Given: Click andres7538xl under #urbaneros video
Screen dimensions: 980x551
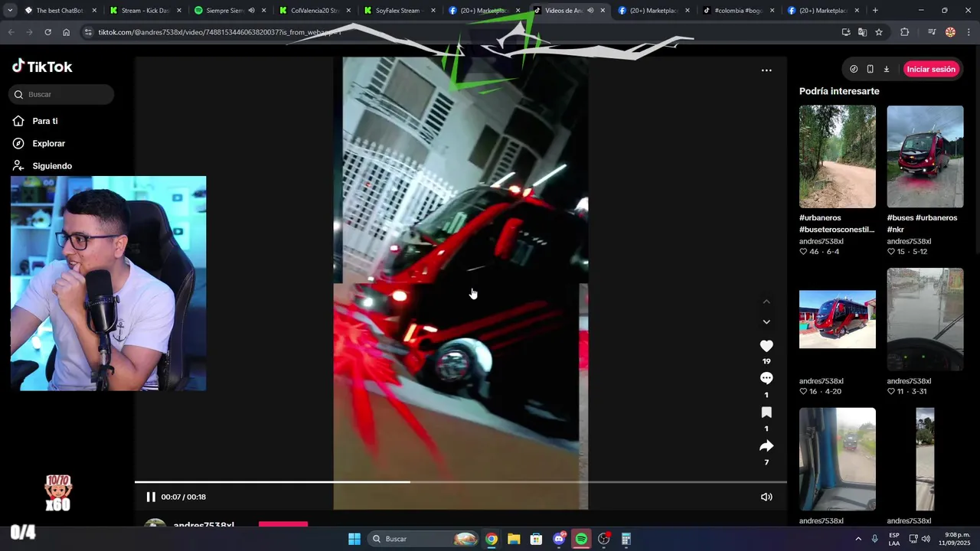Looking at the screenshot, I should tap(822, 241).
